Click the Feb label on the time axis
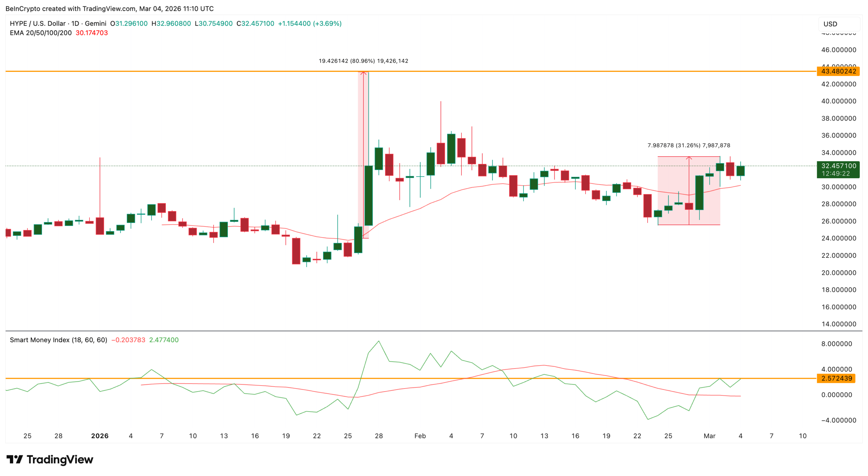 tap(420, 436)
